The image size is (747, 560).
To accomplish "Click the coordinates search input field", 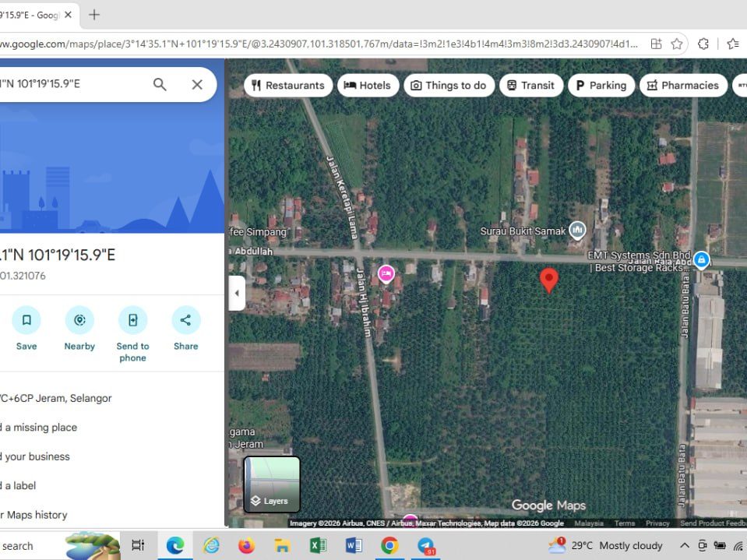I will (72, 84).
